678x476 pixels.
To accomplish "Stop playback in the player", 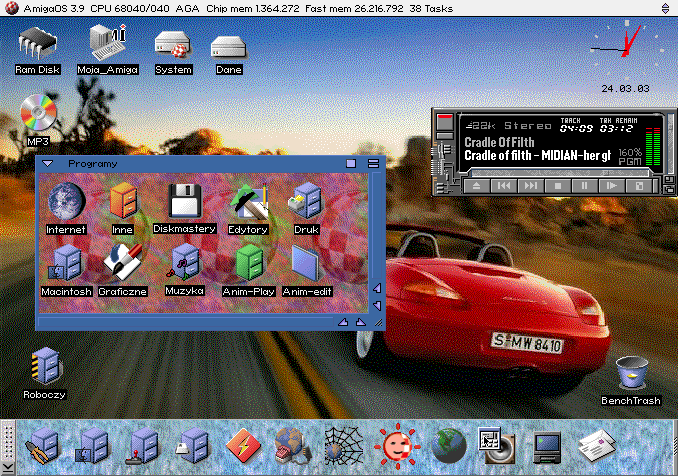I will 558,186.
